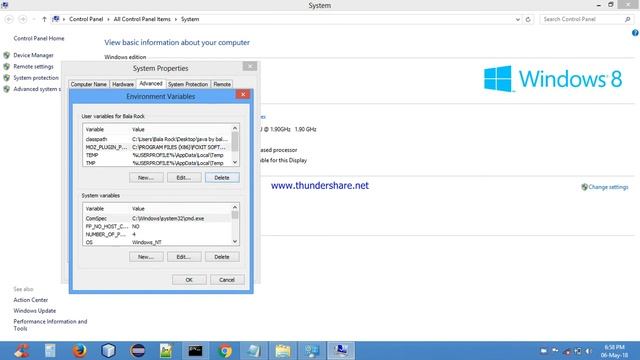
Task: Click the taskbar clock
Action: pos(614,351)
